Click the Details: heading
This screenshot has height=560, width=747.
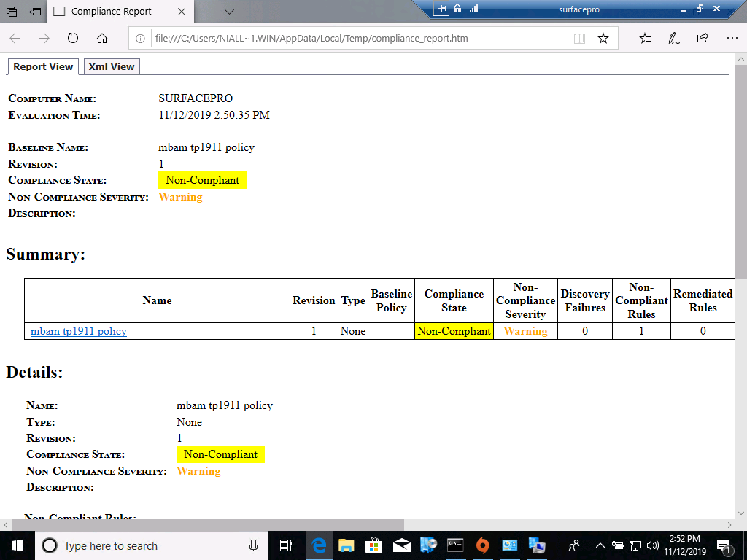(x=34, y=372)
